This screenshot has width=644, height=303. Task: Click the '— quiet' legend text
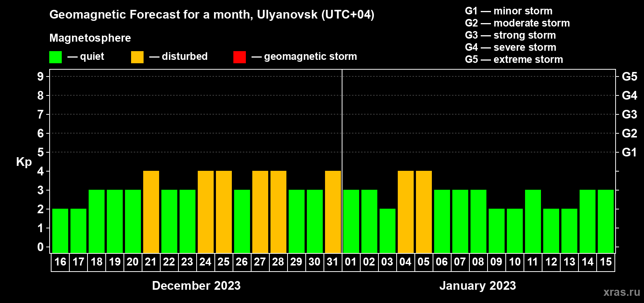point(86,56)
